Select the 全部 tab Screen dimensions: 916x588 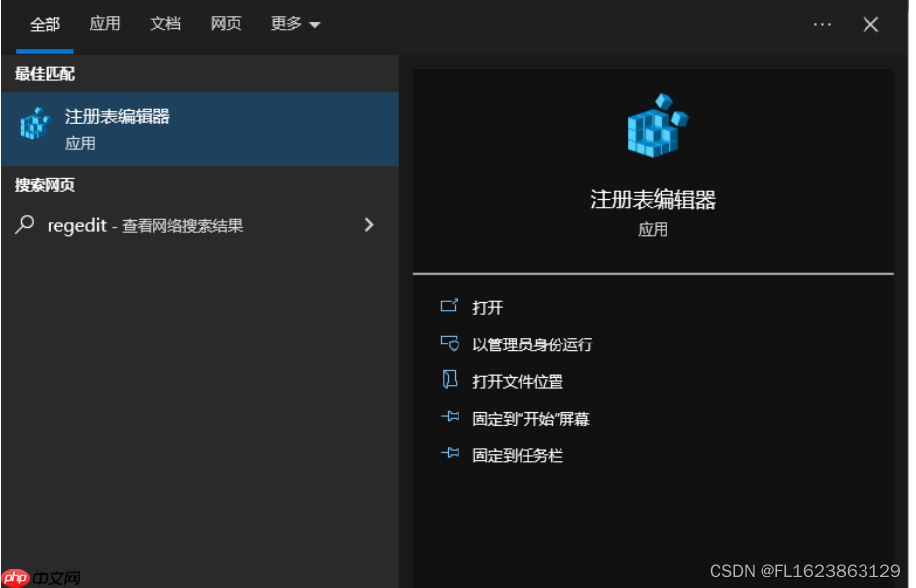(45, 24)
